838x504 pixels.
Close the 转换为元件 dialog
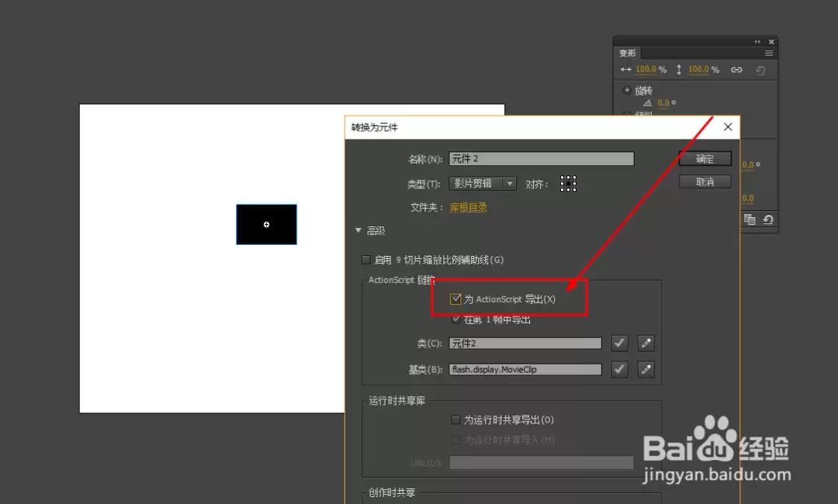[728, 127]
